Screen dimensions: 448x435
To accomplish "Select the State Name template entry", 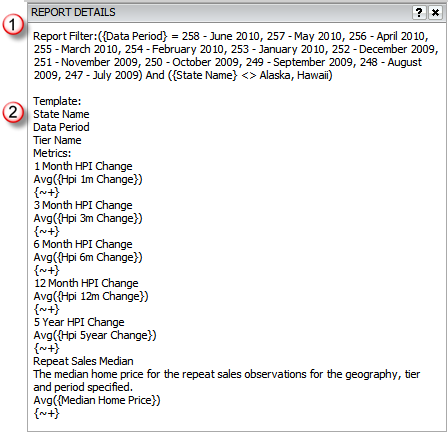I will click(x=61, y=114).
